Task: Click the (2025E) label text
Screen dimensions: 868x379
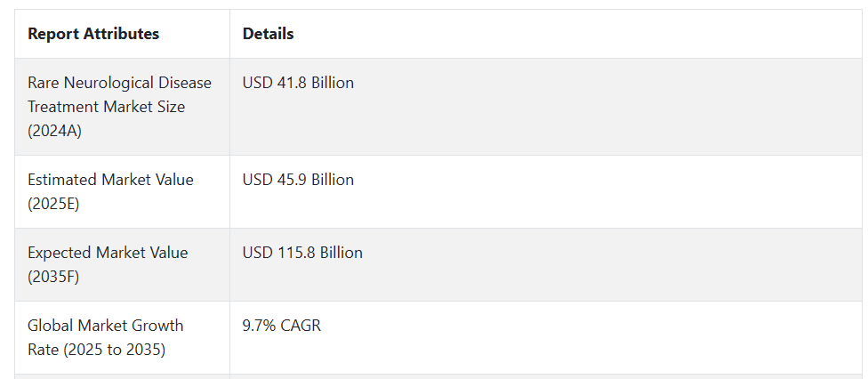Action: pos(53,204)
